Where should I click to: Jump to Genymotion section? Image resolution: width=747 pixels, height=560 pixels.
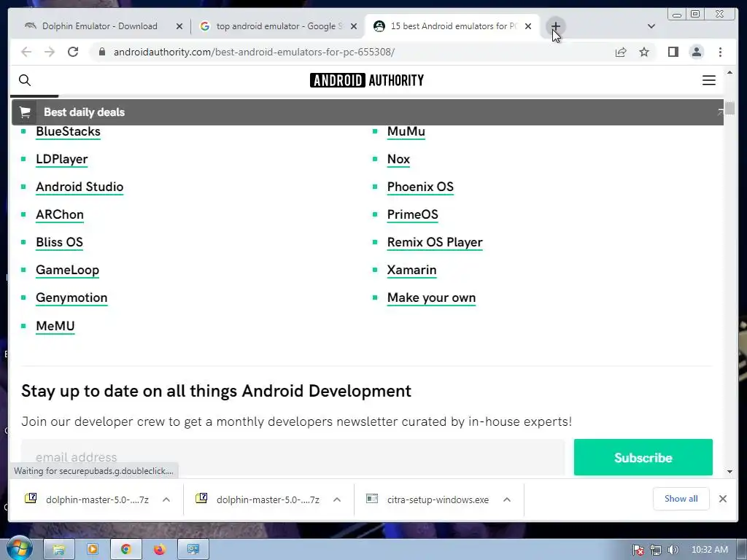[71, 298]
